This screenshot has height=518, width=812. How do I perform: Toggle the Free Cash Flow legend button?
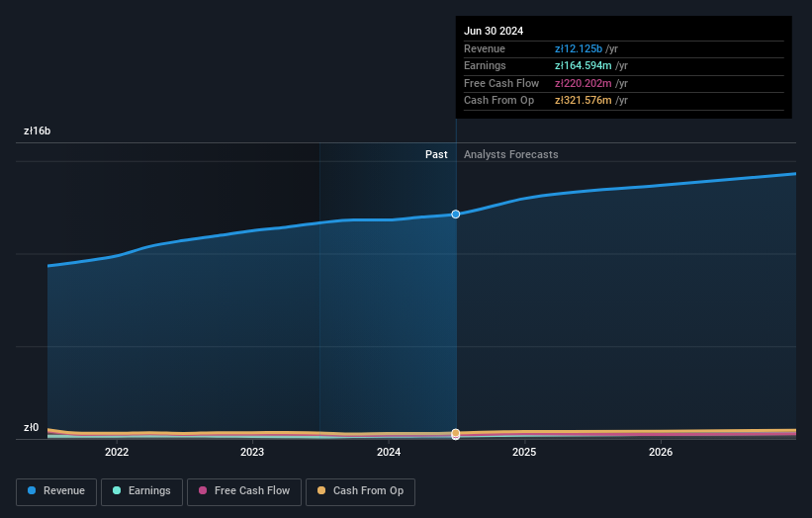(x=244, y=491)
